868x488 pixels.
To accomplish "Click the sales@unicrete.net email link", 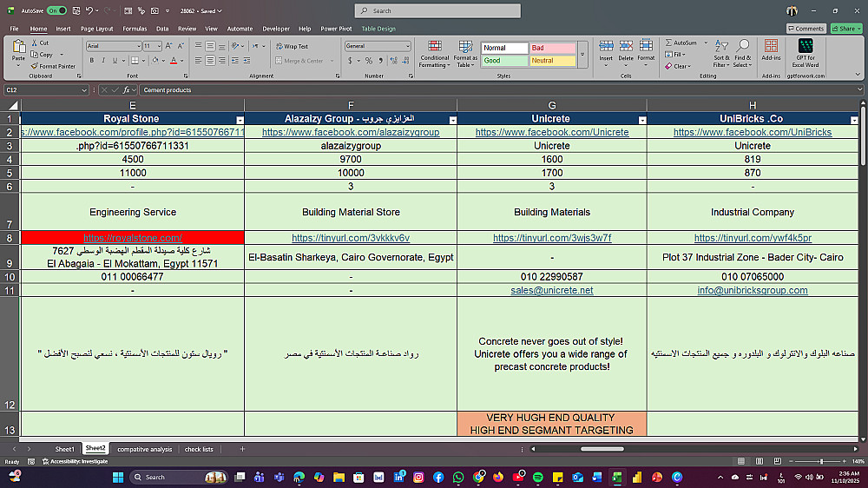I will [x=551, y=290].
